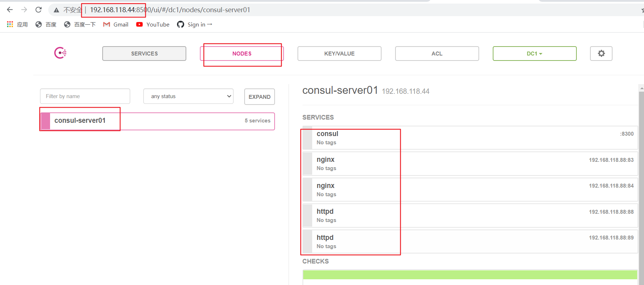Image resolution: width=644 pixels, height=285 pixels.
Task: Click the browser forward arrow
Action: (x=24, y=10)
